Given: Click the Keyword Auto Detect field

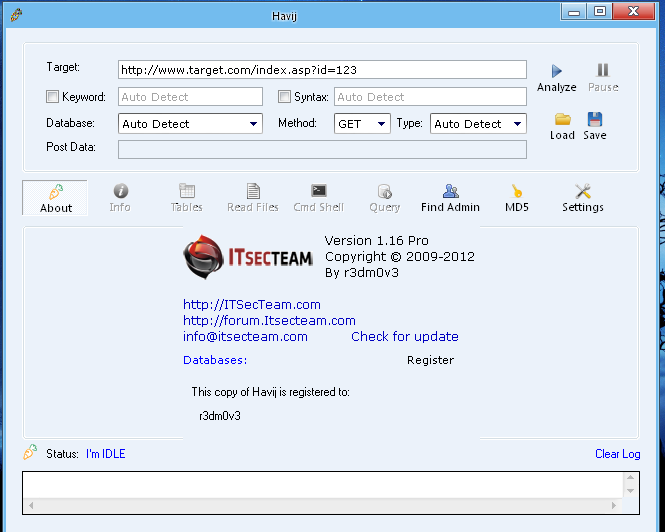Looking at the screenshot, I should (190, 97).
